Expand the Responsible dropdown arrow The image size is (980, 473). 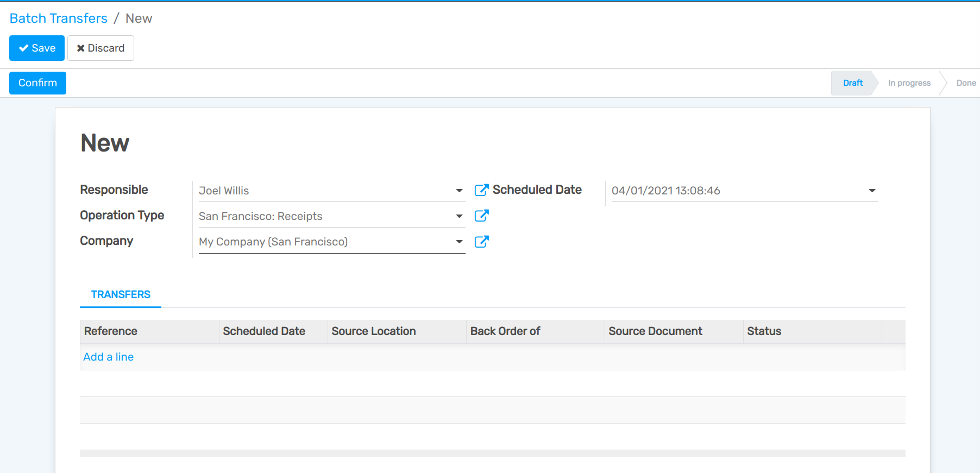click(459, 191)
